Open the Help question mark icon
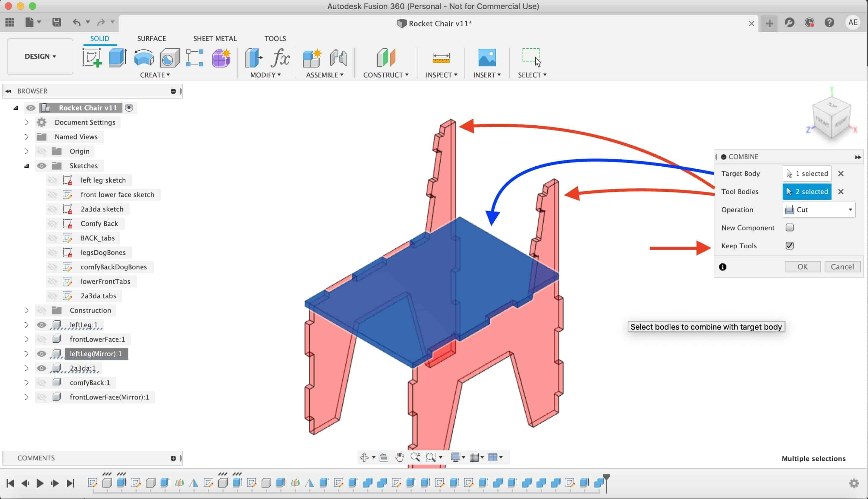868x499 pixels. coord(829,23)
